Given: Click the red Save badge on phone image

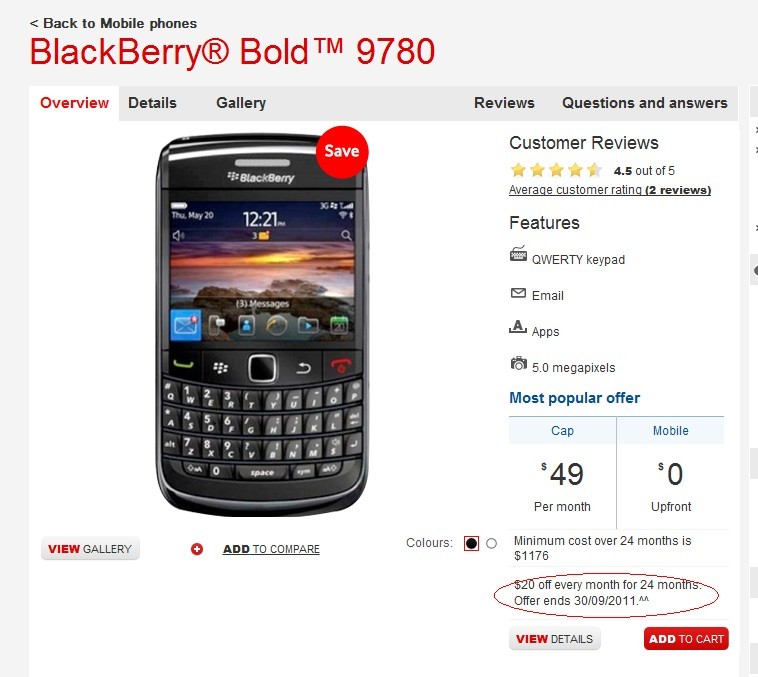Looking at the screenshot, I should (x=342, y=152).
